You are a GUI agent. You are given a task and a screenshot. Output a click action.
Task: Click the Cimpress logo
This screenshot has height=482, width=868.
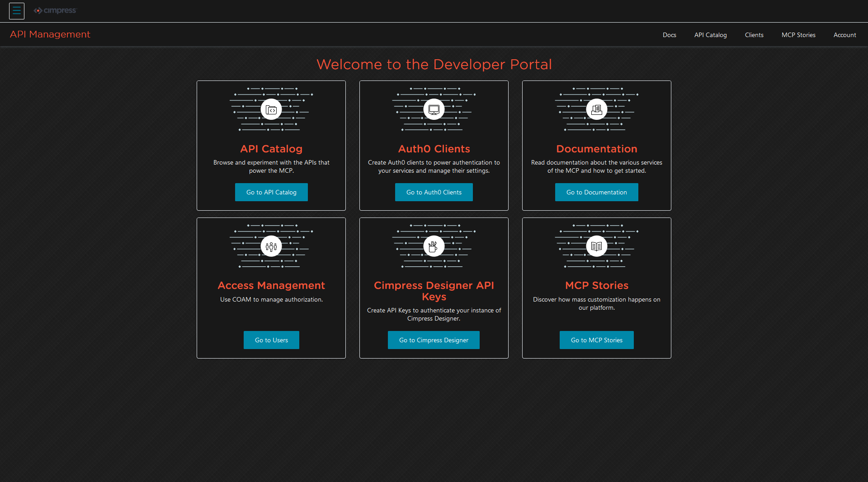[55, 11]
